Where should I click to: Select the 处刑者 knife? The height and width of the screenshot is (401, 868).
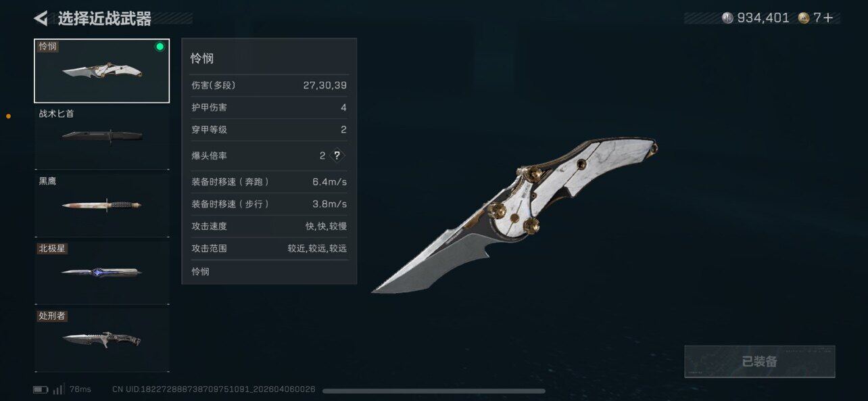coord(102,340)
